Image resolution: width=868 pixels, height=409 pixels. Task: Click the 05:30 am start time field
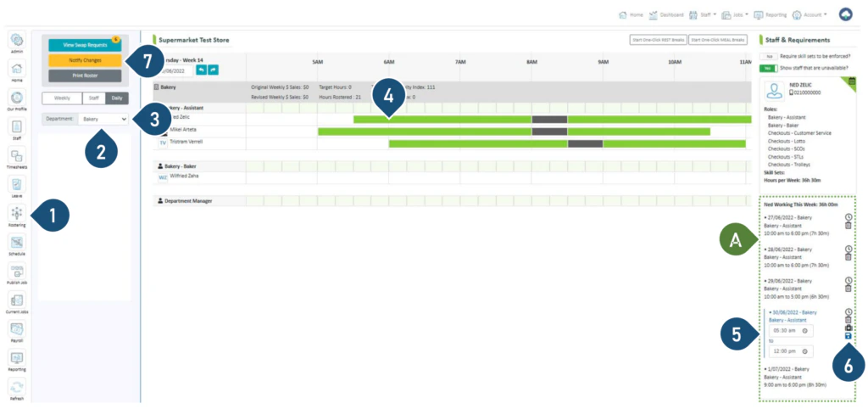pyautogui.click(x=791, y=330)
